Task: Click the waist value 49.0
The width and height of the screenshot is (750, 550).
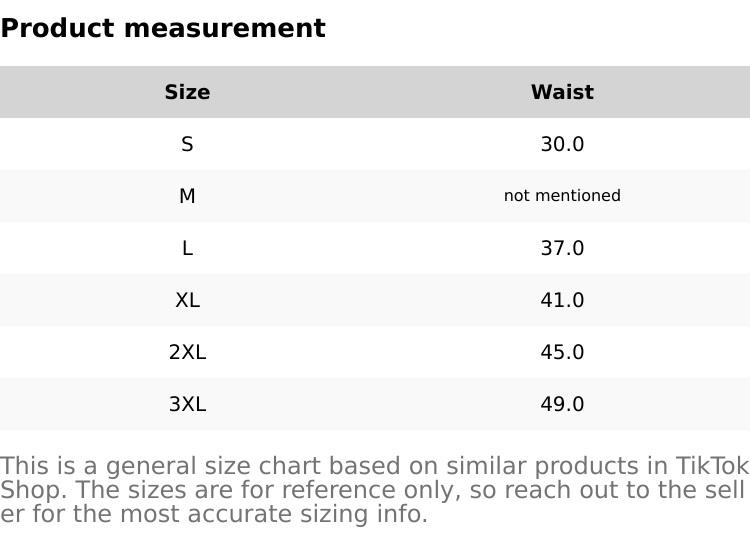Action: [x=562, y=404]
